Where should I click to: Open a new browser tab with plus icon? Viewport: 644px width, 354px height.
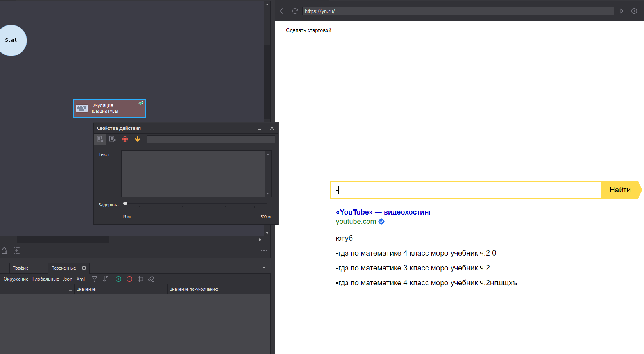634,11
